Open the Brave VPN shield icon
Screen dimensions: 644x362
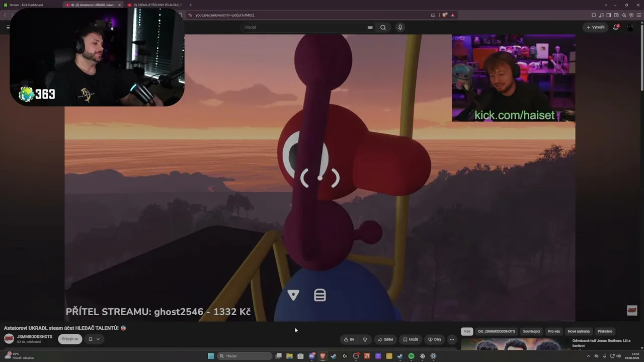click(x=631, y=15)
